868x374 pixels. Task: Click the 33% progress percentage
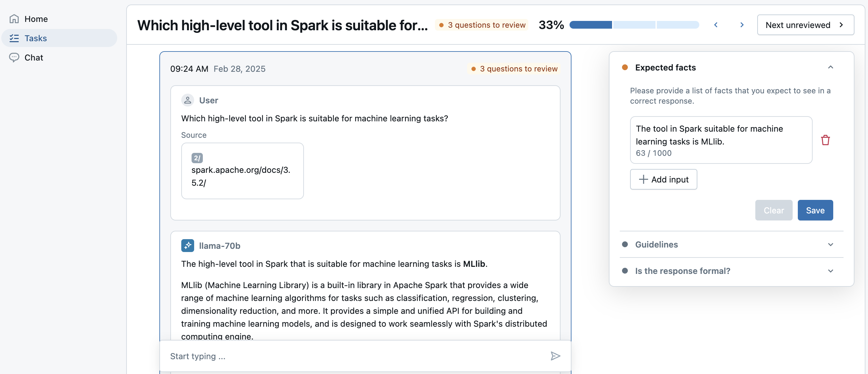pos(551,25)
